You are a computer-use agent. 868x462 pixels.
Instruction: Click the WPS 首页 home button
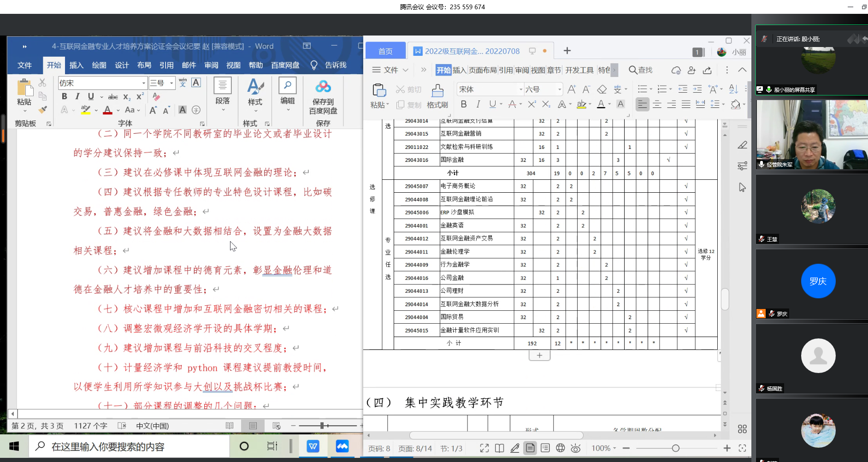coord(385,51)
